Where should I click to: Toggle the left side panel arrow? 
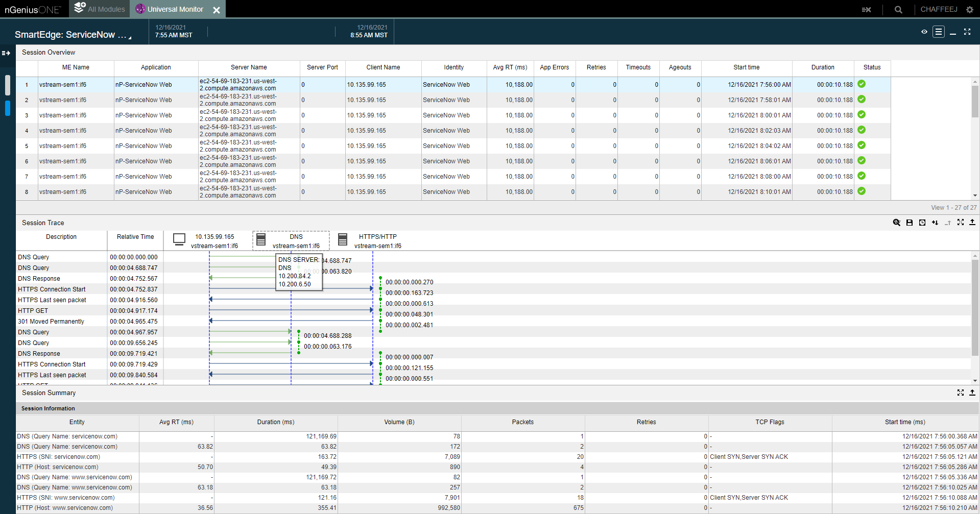click(x=6, y=53)
